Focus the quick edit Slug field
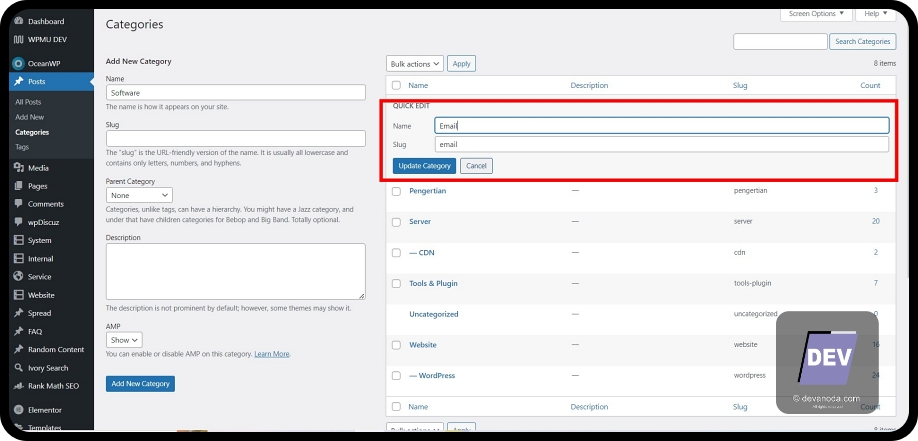Image resolution: width=918 pixels, height=441 pixels. pos(662,144)
